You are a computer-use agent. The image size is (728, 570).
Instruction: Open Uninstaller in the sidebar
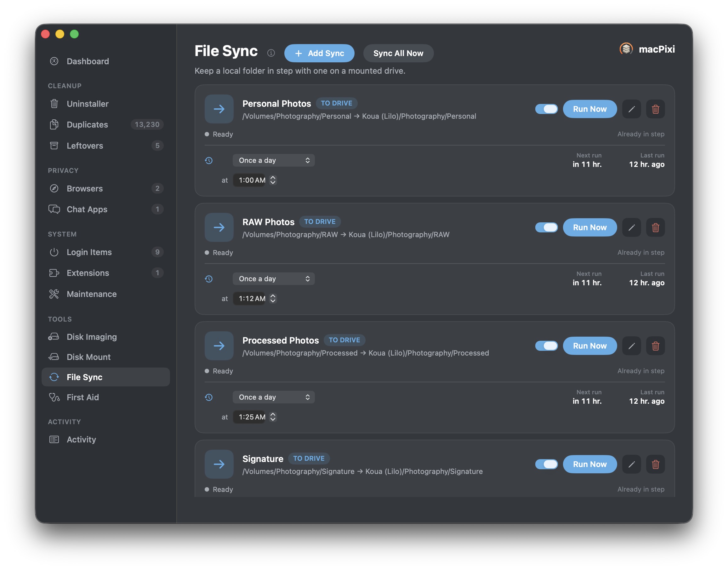105,104
